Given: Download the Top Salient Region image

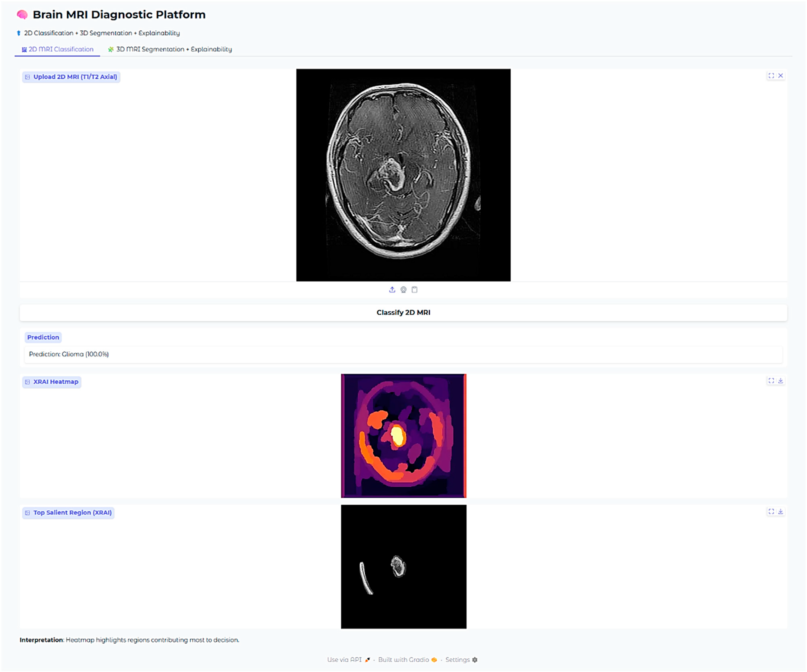Looking at the screenshot, I should [x=781, y=511].
